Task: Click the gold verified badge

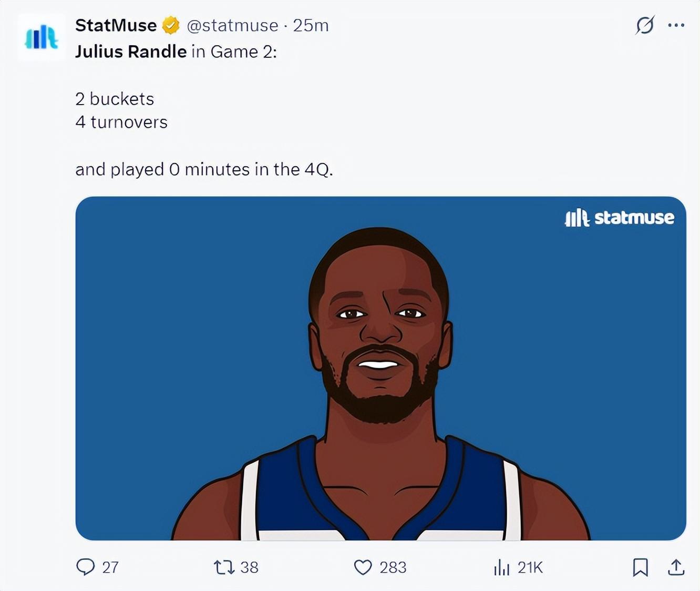Action: [x=171, y=25]
